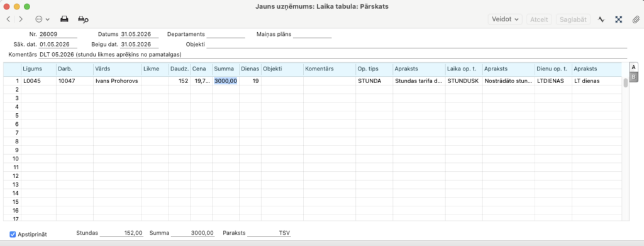Click the Saglabāt button
Screen dimensions: 644x246
pos(573,20)
